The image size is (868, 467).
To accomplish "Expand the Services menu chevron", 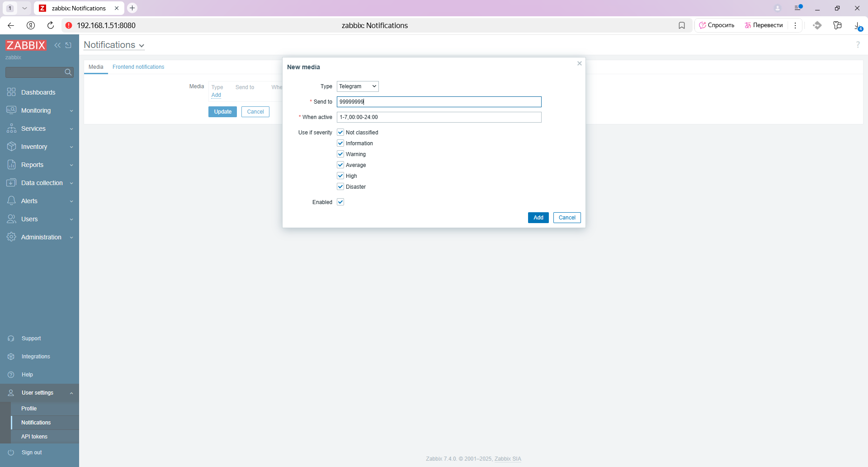I will tap(71, 129).
